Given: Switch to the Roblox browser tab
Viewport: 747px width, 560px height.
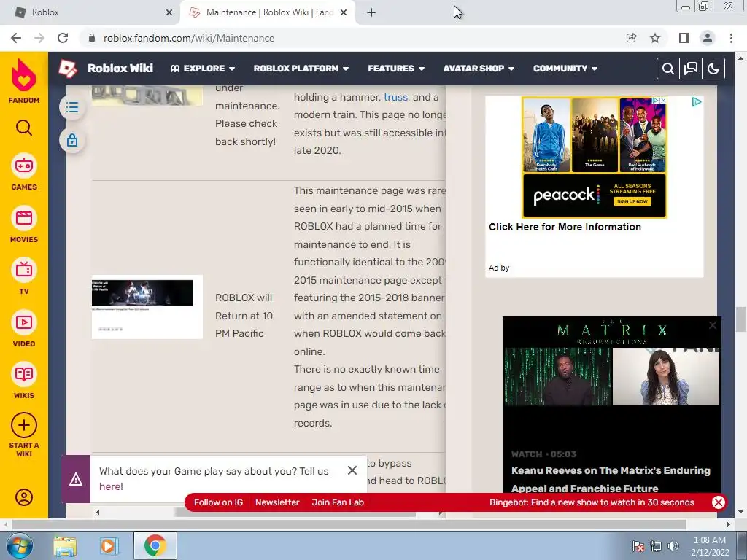Looking at the screenshot, I should (x=90, y=12).
